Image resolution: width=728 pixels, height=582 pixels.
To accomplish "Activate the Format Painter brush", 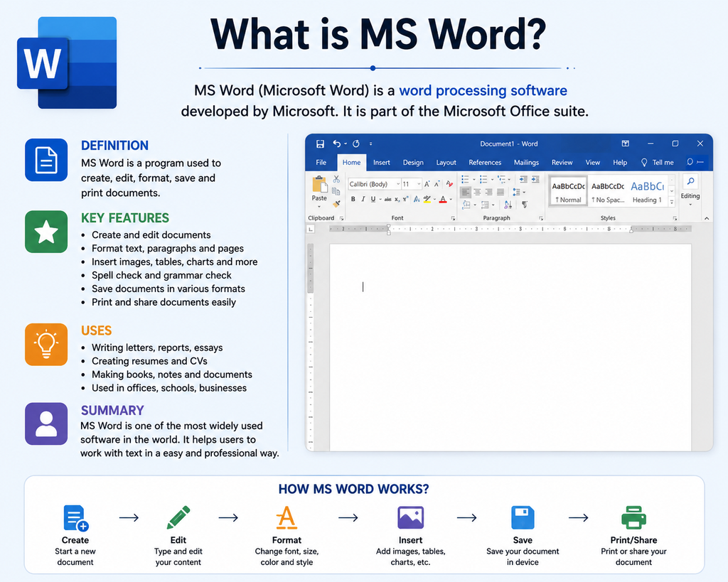I will 336,203.
